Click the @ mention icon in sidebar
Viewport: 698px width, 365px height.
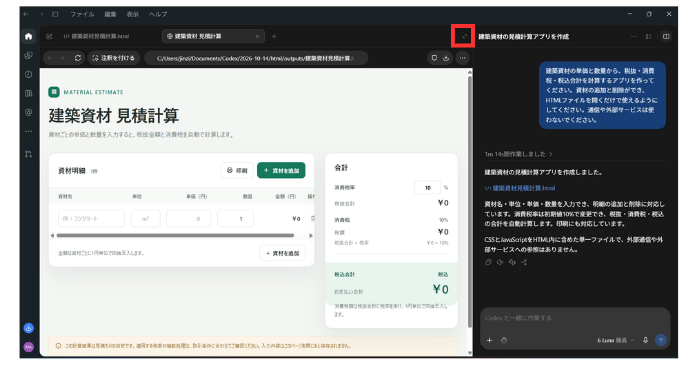28,112
